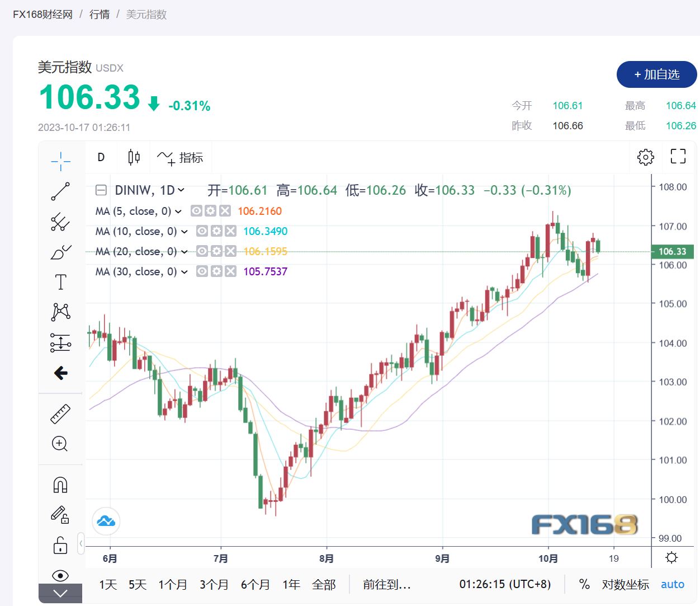Click the zoom in magnifier tool

click(x=60, y=444)
